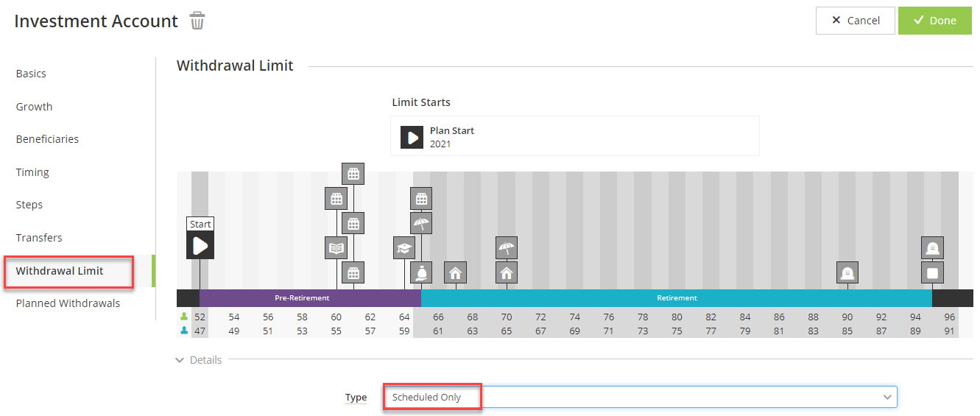This screenshot has width=980, height=416.
Task: Click the house icon at age 67
Action: coord(456,273)
